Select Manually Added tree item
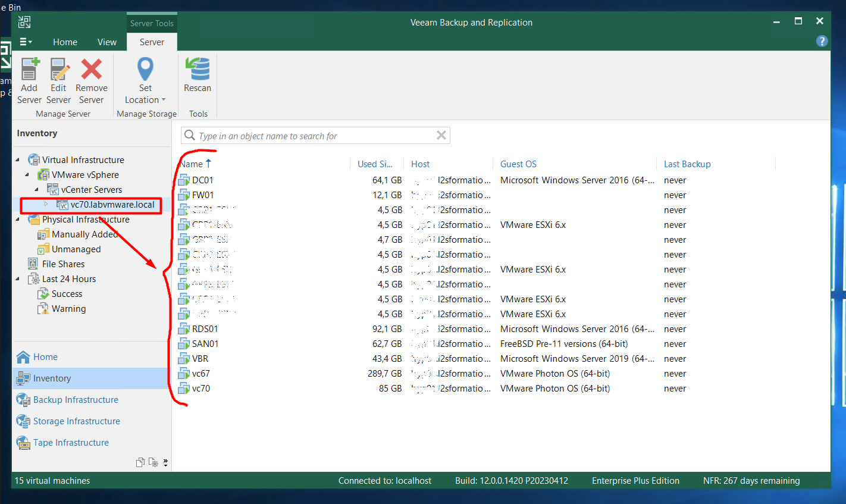 tap(84, 234)
